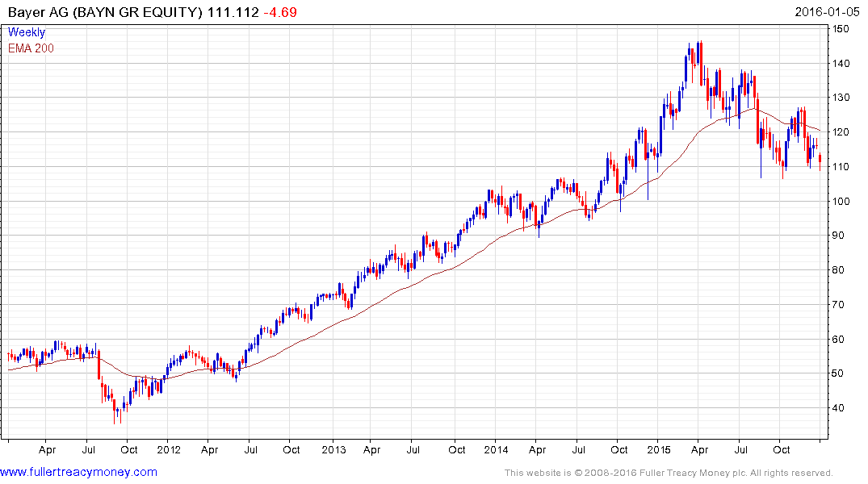Click the EMA 200 legend label

point(31,48)
